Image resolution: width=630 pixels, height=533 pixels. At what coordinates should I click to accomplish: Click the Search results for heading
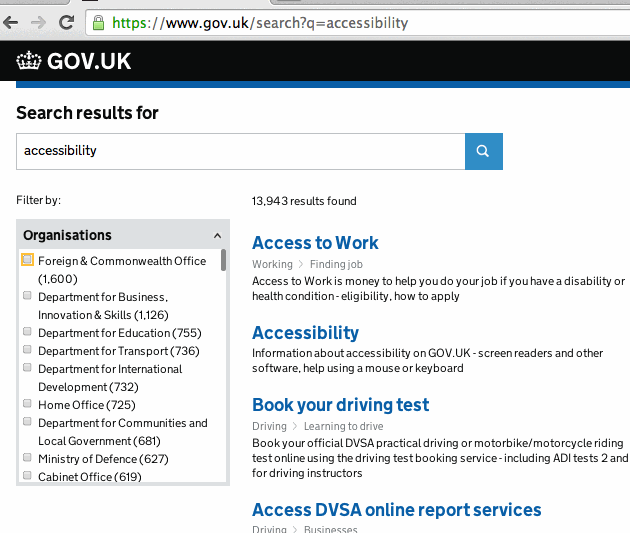coord(87,113)
